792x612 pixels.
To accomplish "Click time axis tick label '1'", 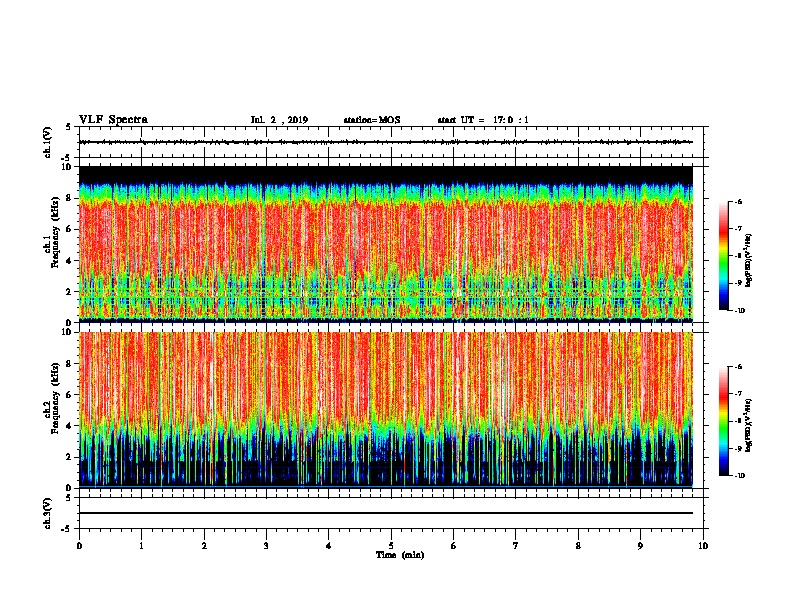I will [142, 546].
